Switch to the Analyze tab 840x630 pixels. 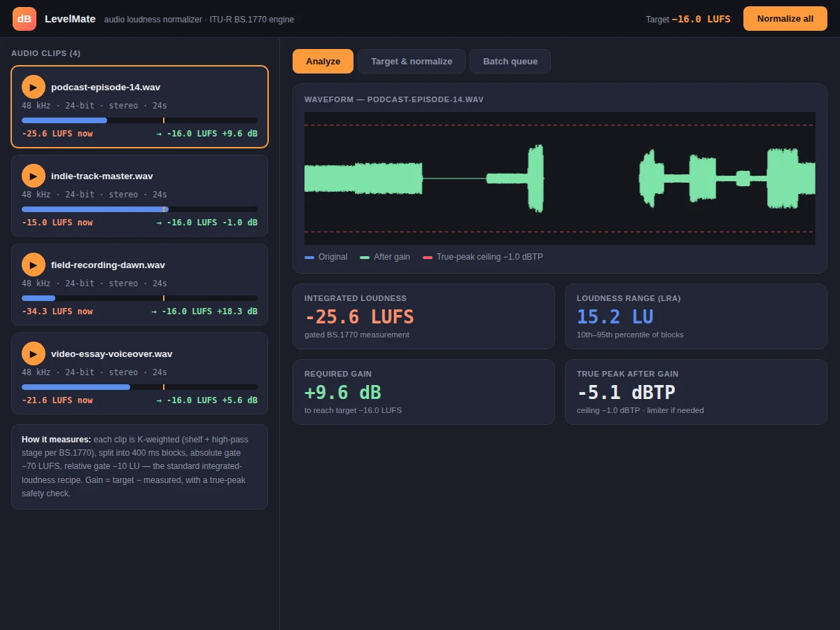coord(323,61)
